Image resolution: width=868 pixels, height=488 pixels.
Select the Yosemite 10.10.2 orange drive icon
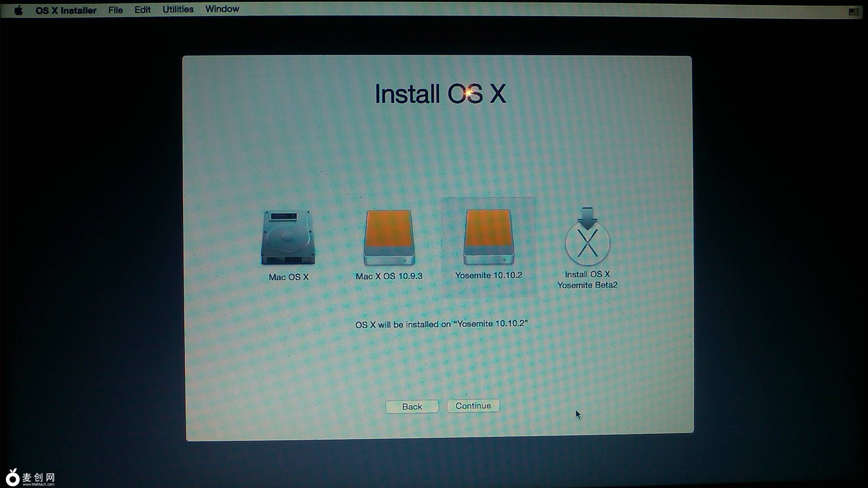[x=488, y=237]
